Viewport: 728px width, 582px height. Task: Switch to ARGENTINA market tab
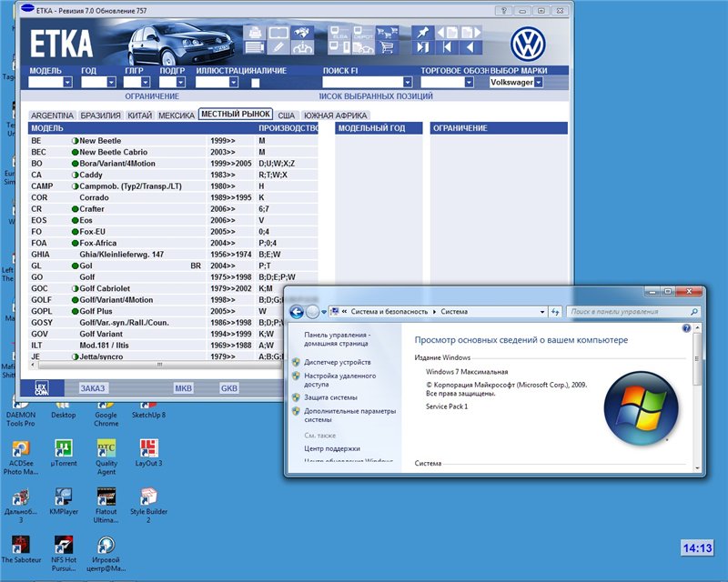coord(52,115)
